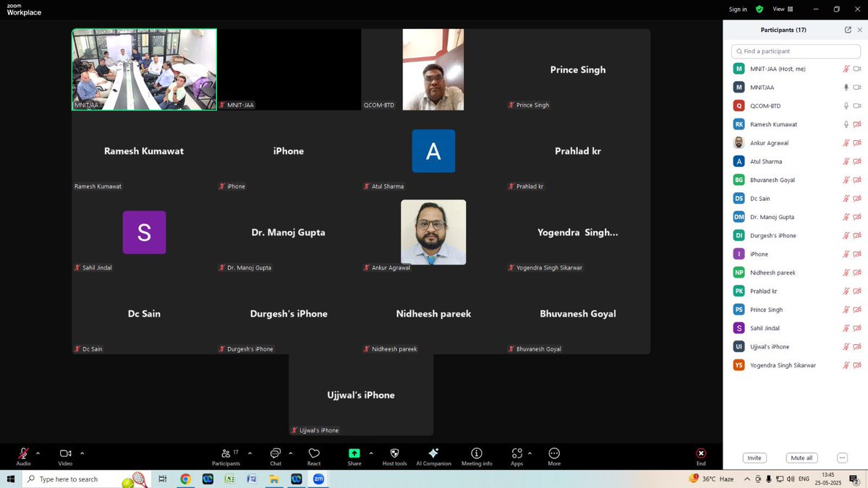Toggle camera for QCOM-BTD in participant list

pos(857,106)
